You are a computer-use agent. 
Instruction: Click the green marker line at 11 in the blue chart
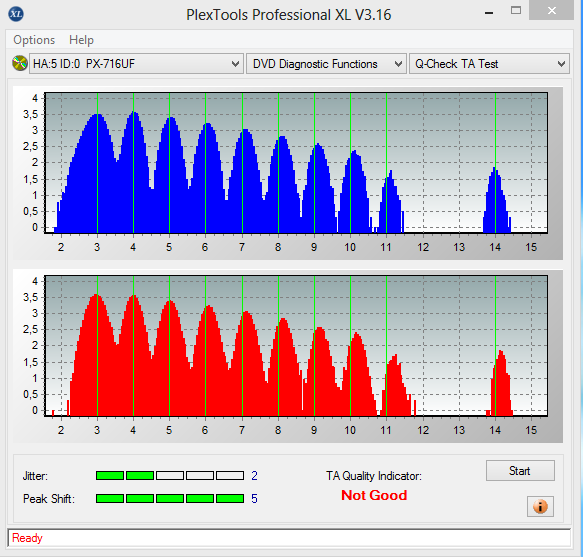[x=387, y=163]
